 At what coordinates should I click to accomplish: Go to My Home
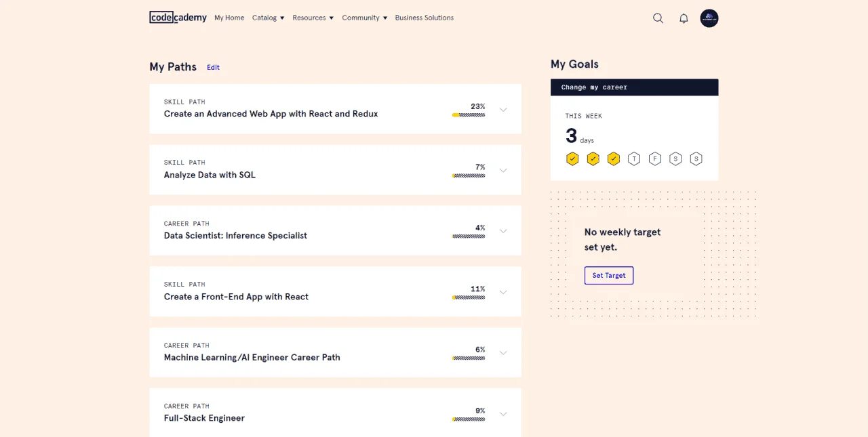click(229, 18)
